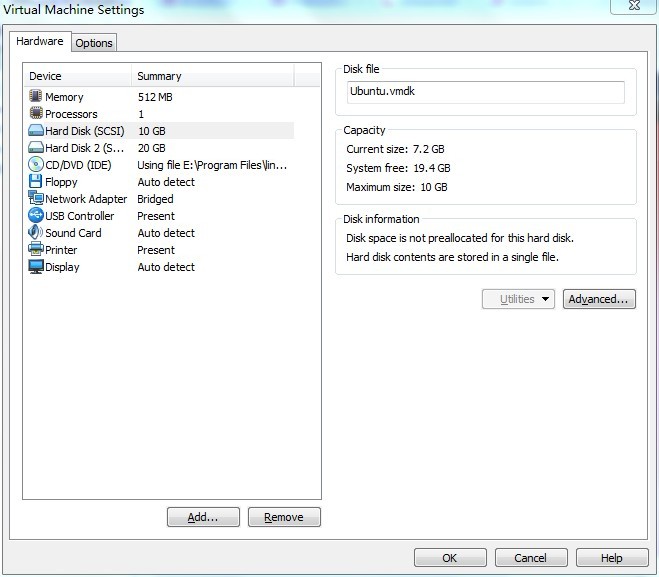659x577 pixels.
Task: Click the 'System free: 19.4 GB' text
Action: coord(398,168)
